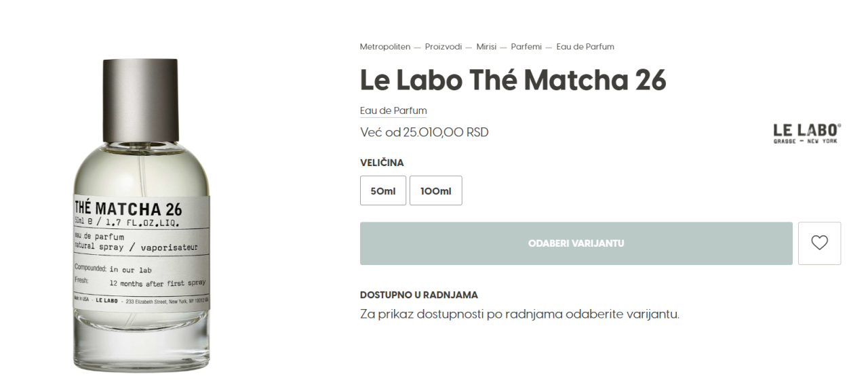Click THÉ MATCHA 26 text on bottle label

[128, 209]
